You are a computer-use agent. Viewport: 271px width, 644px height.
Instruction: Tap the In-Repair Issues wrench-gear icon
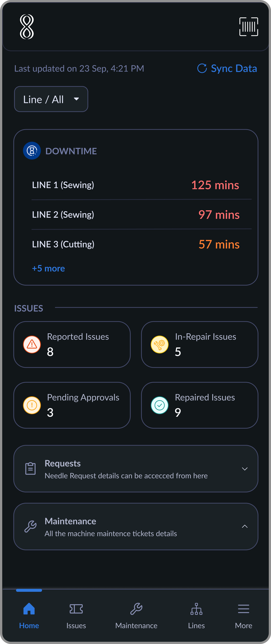[160, 345]
